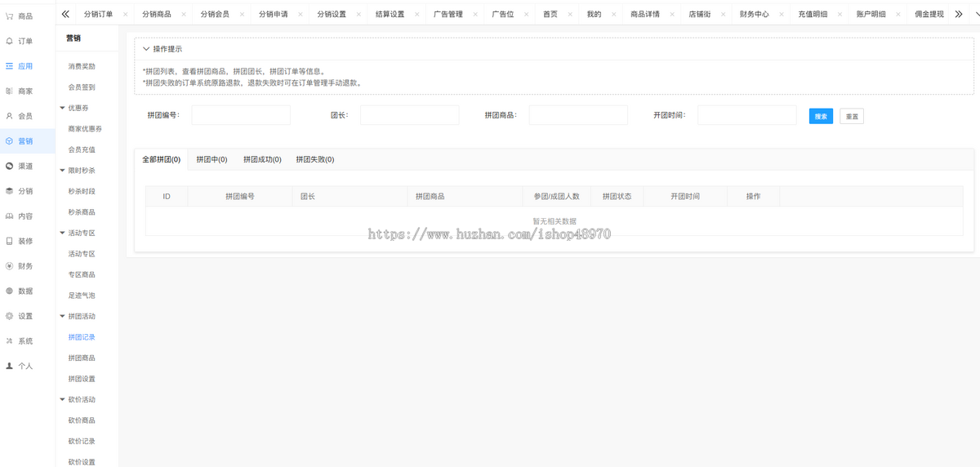Switch to the 充值明细 tab
The width and height of the screenshot is (980, 467).
[x=813, y=15]
